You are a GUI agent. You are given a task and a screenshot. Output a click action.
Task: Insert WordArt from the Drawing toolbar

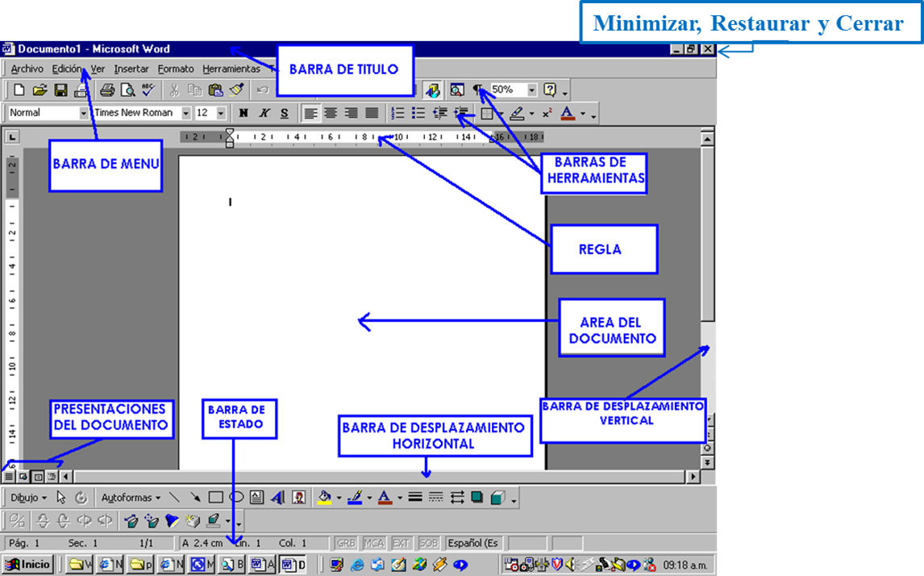pos(277,496)
